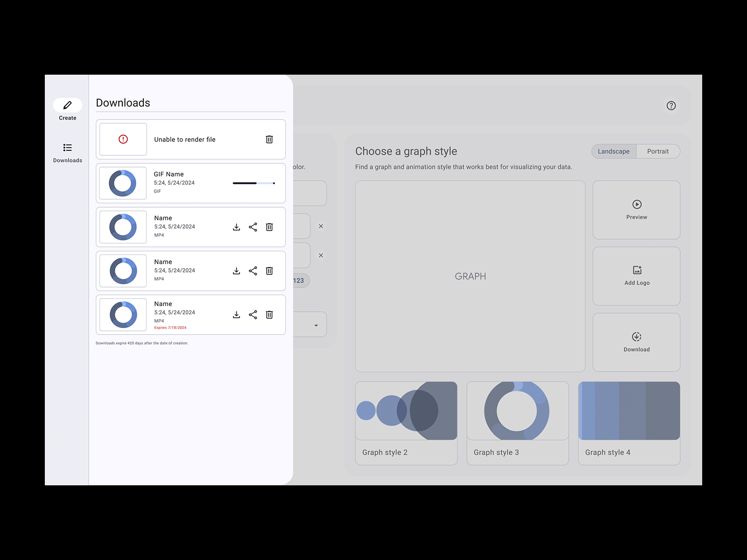Image resolution: width=747 pixels, height=560 pixels.
Task: Click the Preview button
Action: [x=636, y=210]
